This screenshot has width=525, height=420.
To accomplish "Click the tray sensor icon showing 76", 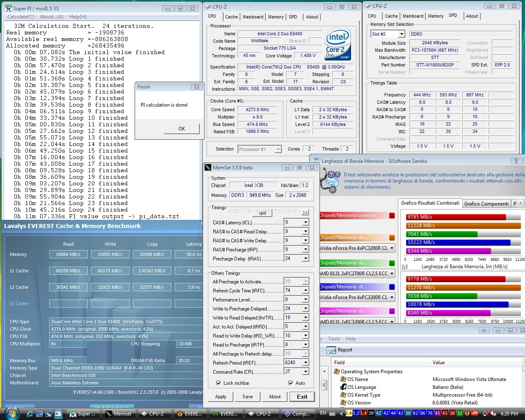I will [x=430, y=413].
